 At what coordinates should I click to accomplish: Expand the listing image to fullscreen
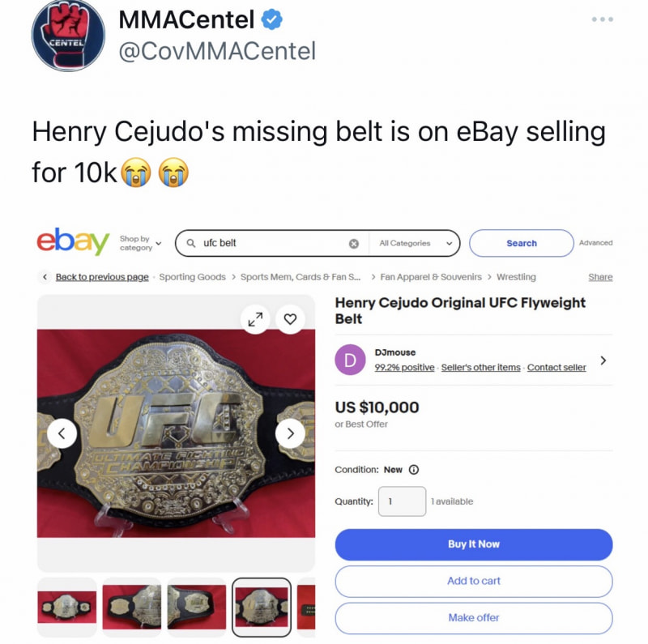(x=255, y=319)
